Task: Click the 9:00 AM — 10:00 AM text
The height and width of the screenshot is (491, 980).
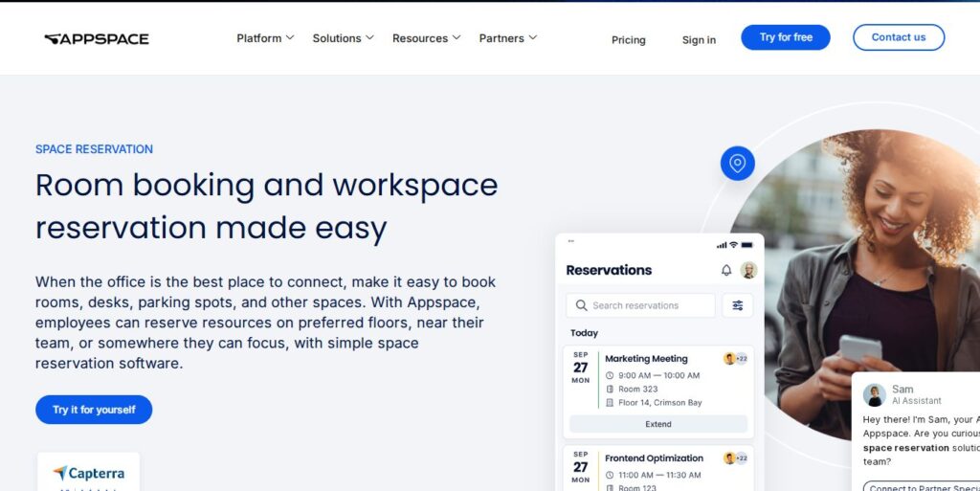Action: pos(658,375)
